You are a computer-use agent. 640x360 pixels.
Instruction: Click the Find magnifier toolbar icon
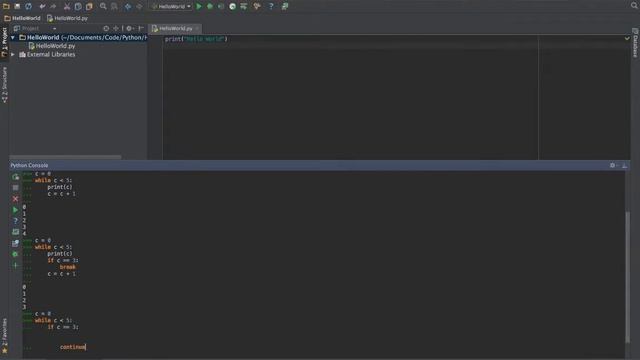point(103,7)
